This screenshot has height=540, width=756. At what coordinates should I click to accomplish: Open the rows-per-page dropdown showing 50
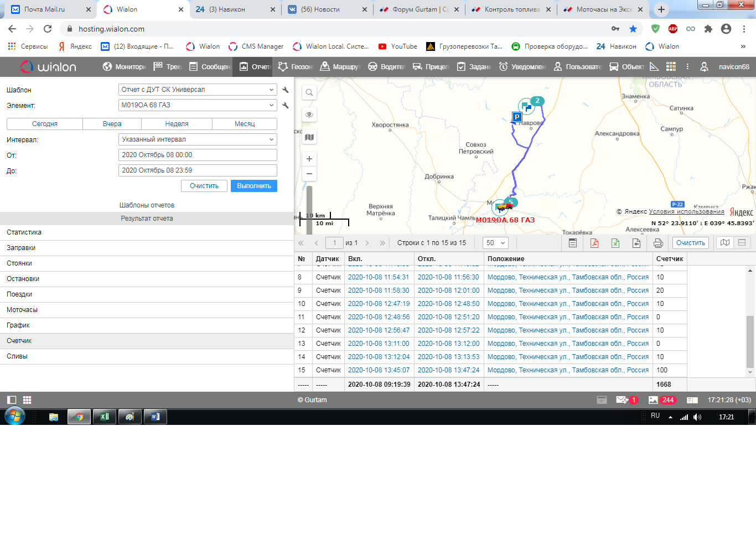(x=495, y=243)
